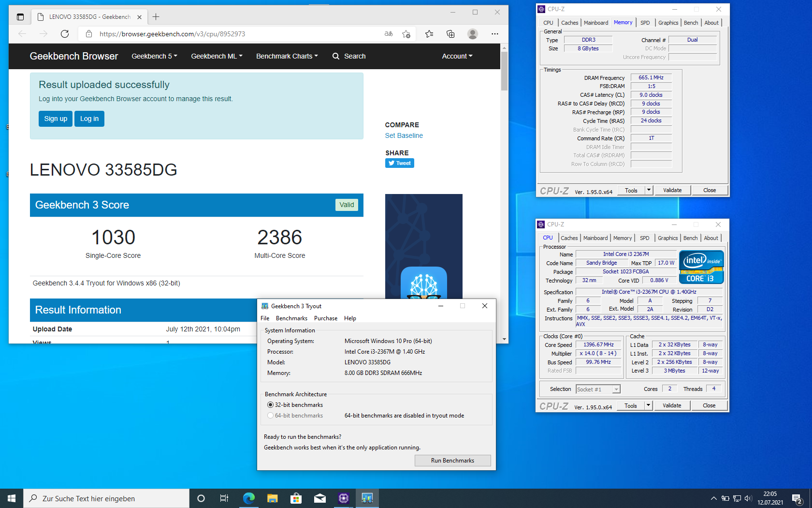Open Graphics tab in lower CPU-Z window
Image resolution: width=812 pixels, height=508 pixels.
tap(667, 238)
